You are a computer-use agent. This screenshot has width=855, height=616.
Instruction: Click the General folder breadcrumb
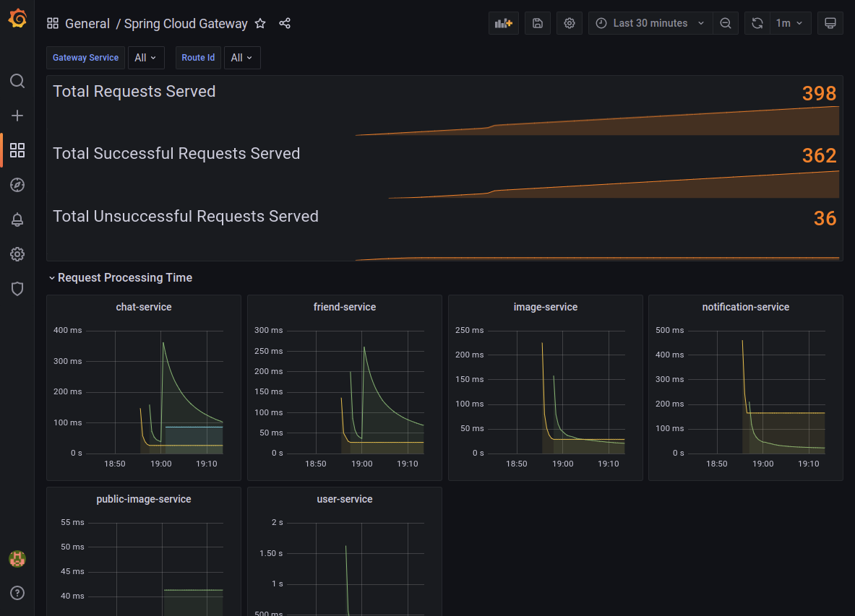pos(87,23)
